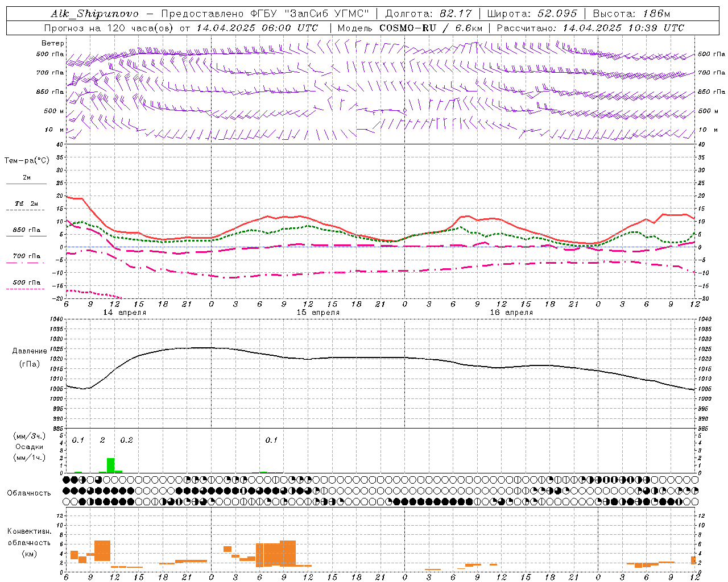Screen dimensions: 728x582
Task: Click the (мм/3ч.) precipitation unit label
Action: pos(30,436)
